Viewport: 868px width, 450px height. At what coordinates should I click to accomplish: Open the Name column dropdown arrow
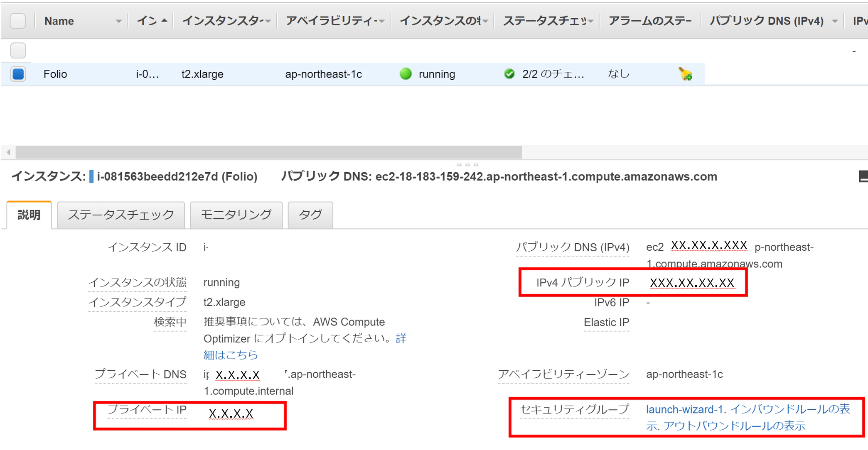(x=118, y=21)
